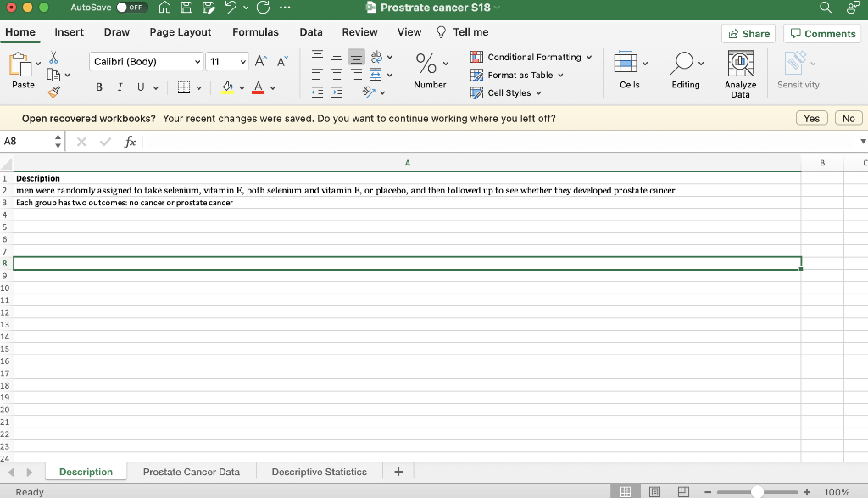The height and width of the screenshot is (498, 868).
Task: Open the Insert ribbon tab
Action: pos(70,32)
